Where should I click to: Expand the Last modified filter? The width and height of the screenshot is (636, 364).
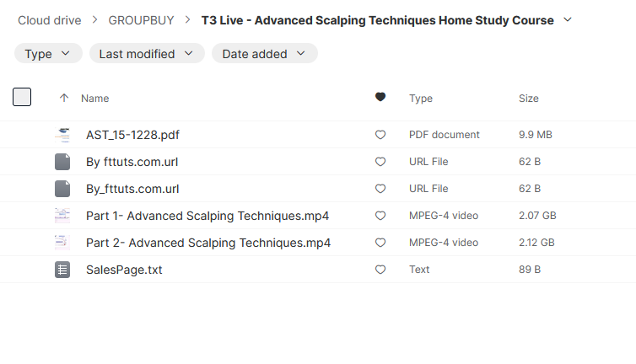coord(147,54)
